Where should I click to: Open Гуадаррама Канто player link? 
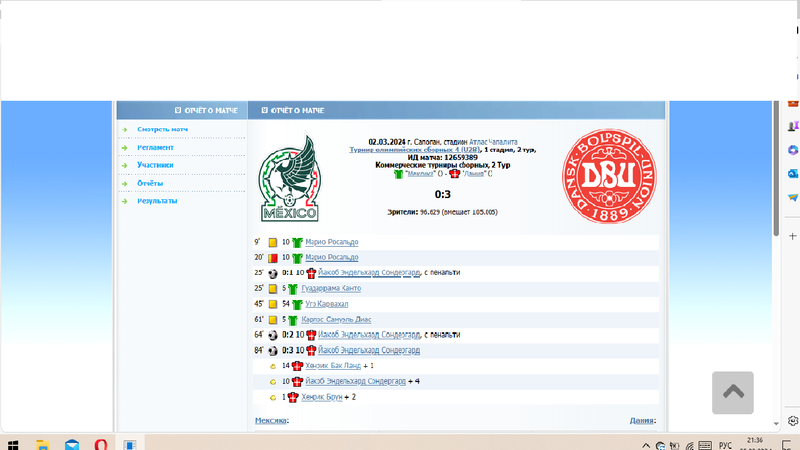click(x=331, y=289)
